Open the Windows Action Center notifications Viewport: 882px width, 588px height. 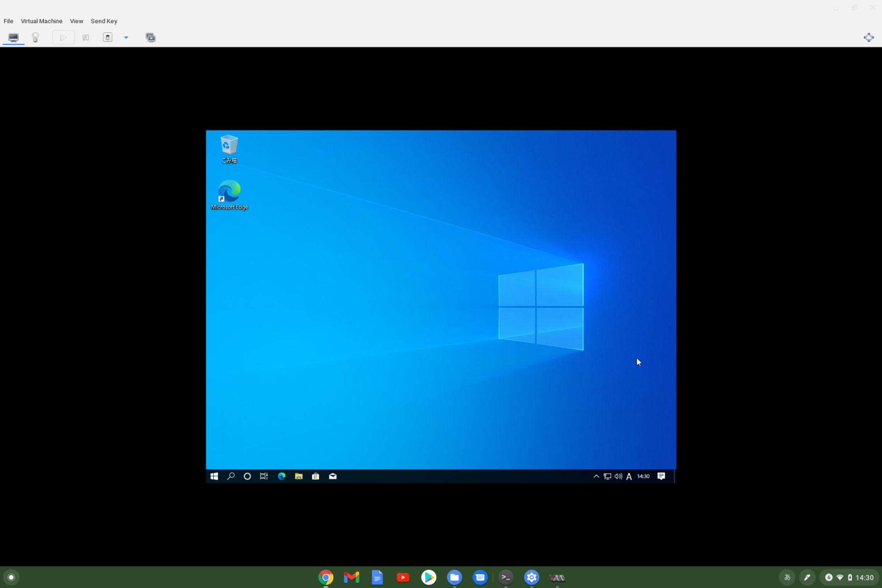tap(661, 476)
